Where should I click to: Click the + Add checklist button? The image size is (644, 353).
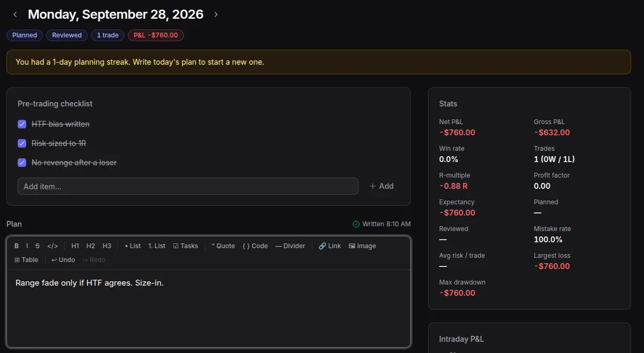click(x=381, y=186)
